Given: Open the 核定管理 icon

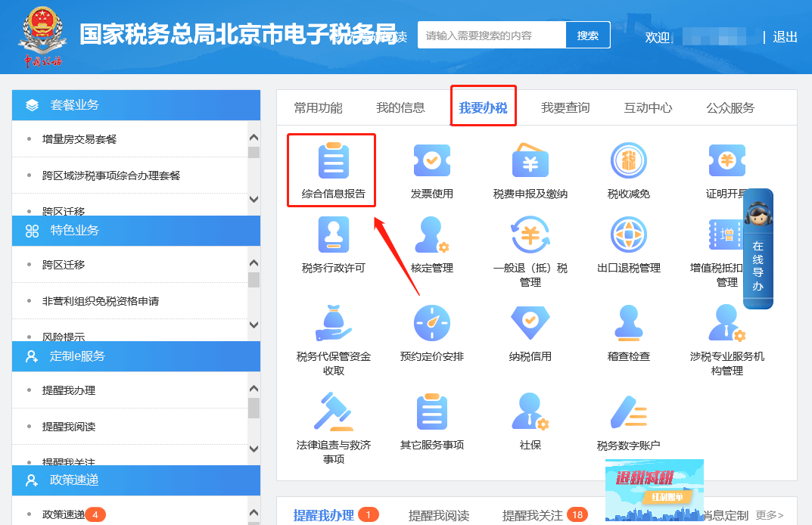Looking at the screenshot, I should (432, 235).
